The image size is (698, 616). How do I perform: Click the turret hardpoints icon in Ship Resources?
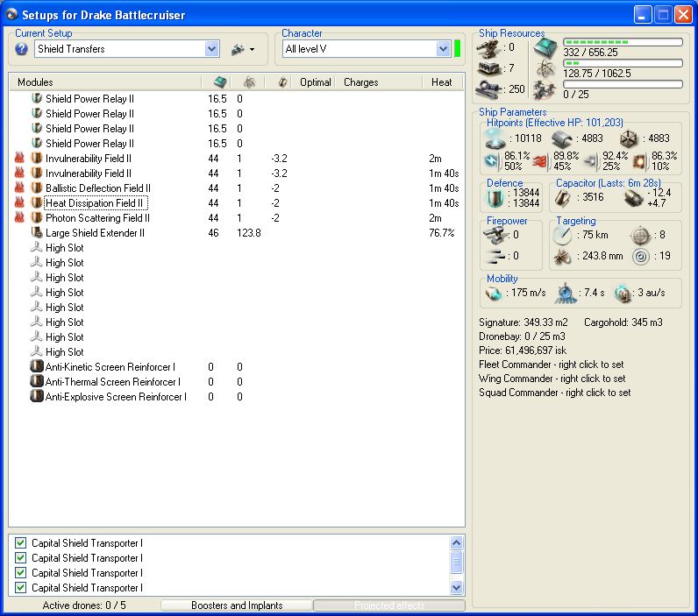pos(488,48)
